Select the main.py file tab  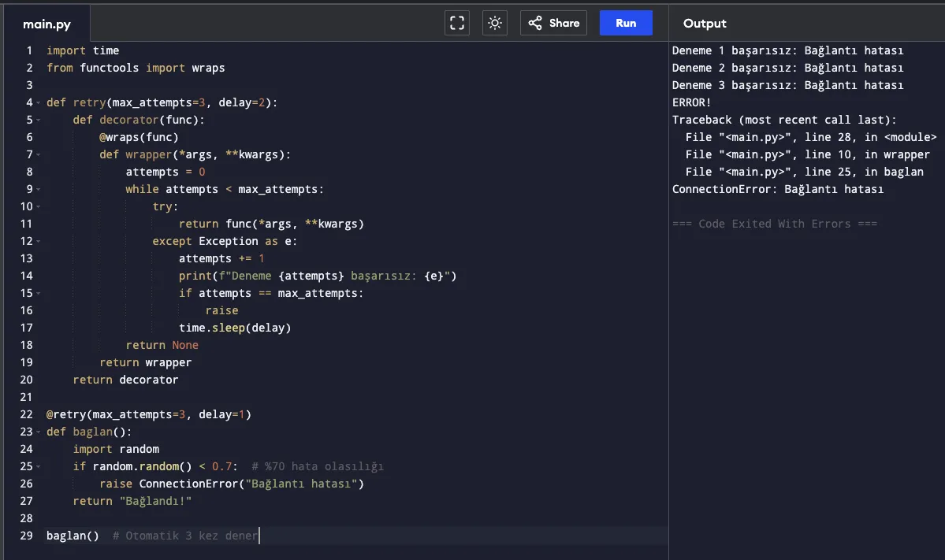point(47,24)
